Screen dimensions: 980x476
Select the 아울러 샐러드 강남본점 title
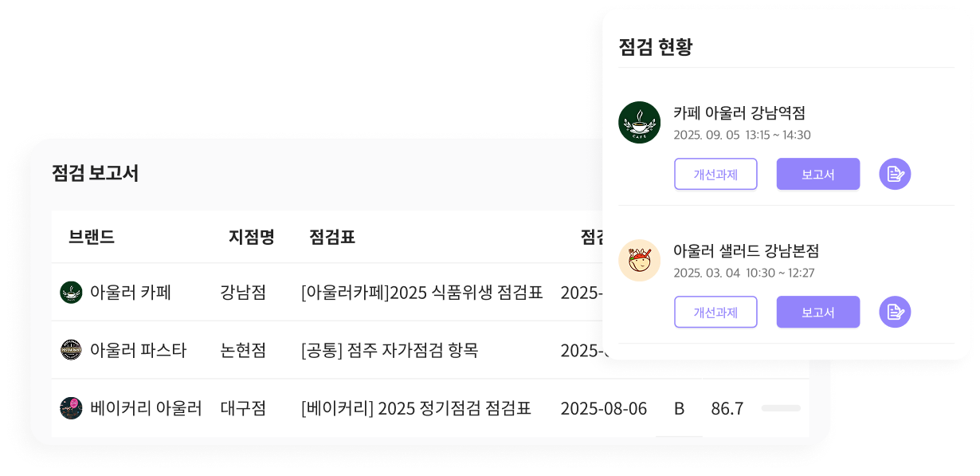click(x=746, y=251)
